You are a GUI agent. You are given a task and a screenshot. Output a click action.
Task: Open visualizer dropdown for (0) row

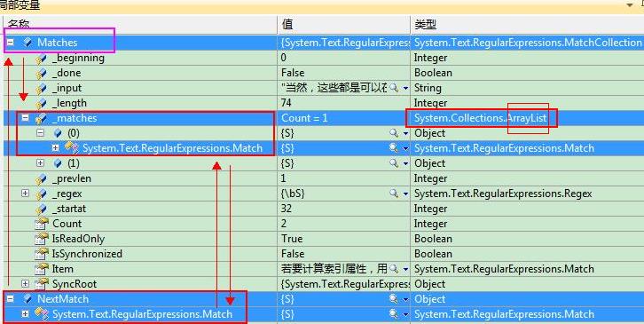tap(405, 133)
